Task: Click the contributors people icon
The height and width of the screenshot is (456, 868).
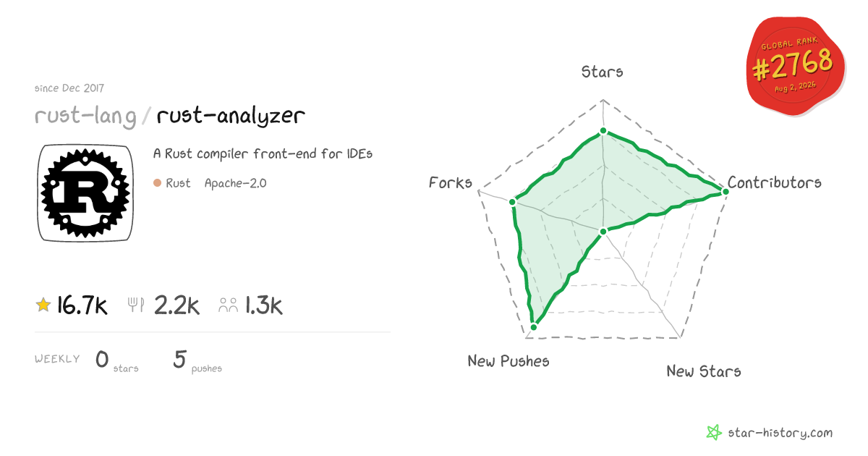Action: pos(229,305)
